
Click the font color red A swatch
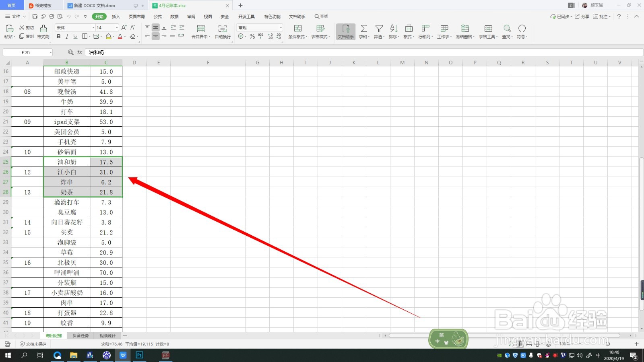(x=120, y=36)
